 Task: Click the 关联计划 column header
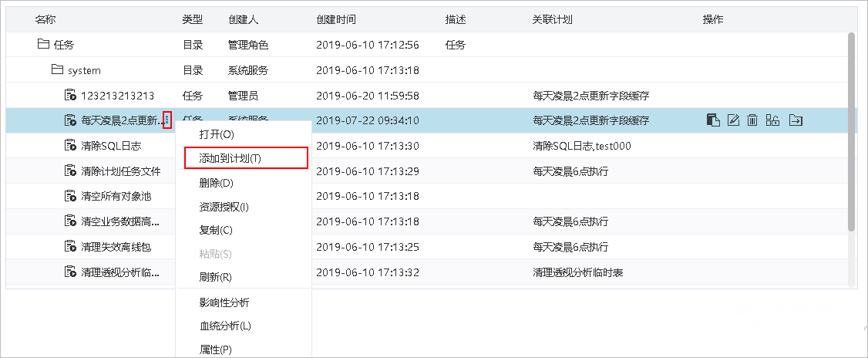click(552, 19)
